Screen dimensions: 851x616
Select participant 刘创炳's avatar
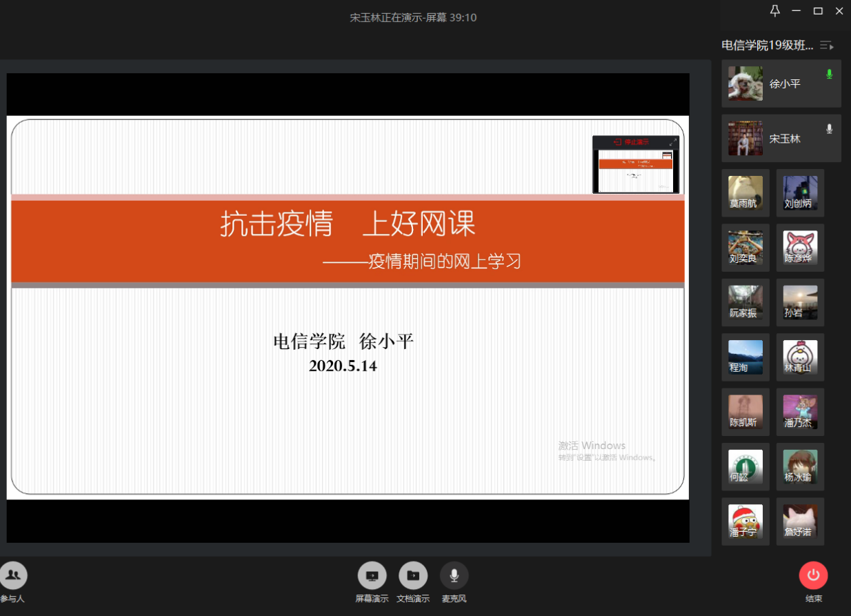[800, 193]
